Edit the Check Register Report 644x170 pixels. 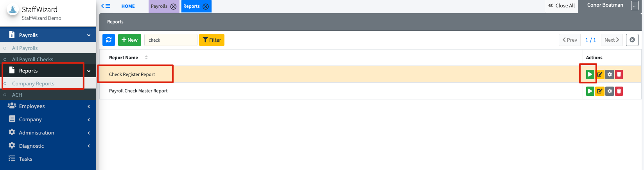tap(600, 74)
